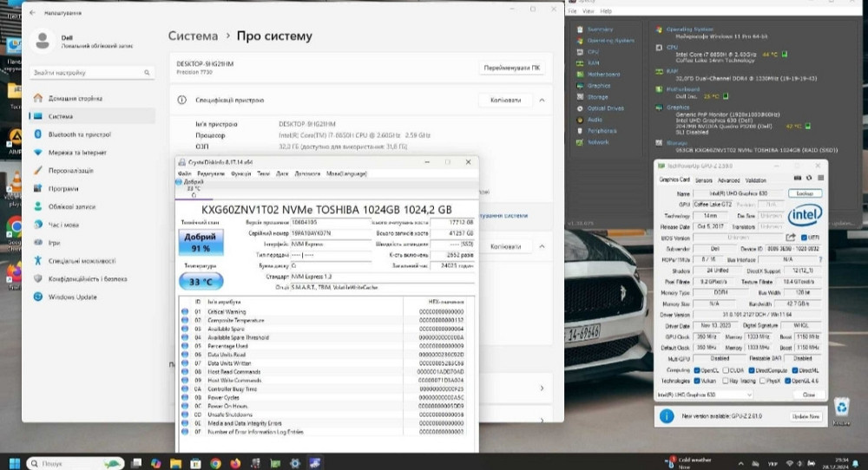Screen dimensions: 868x470
Task: Switch to Sensors tab in GPU-Z
Action: click(x=704, y=180)
